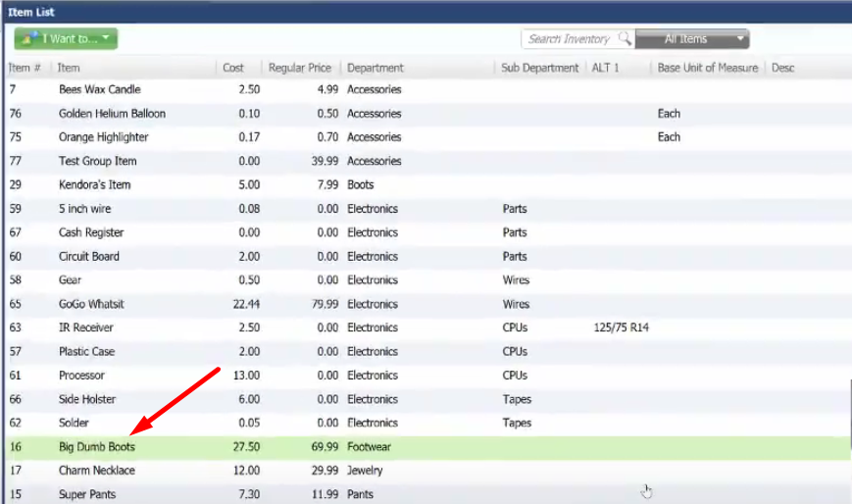This screenshot has width=852, height=504.
Task: Sort by Department column header
Action: [x=376, y=68]
